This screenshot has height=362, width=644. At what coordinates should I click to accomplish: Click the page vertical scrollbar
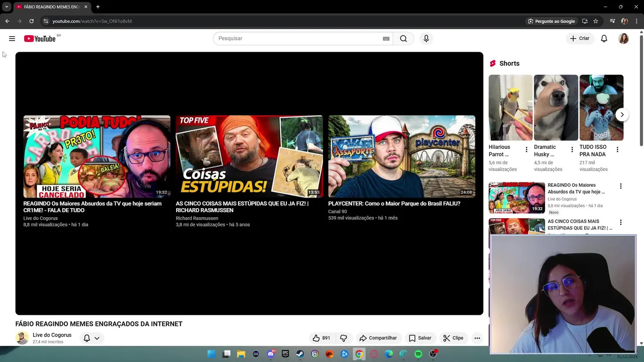pos(641,90)
